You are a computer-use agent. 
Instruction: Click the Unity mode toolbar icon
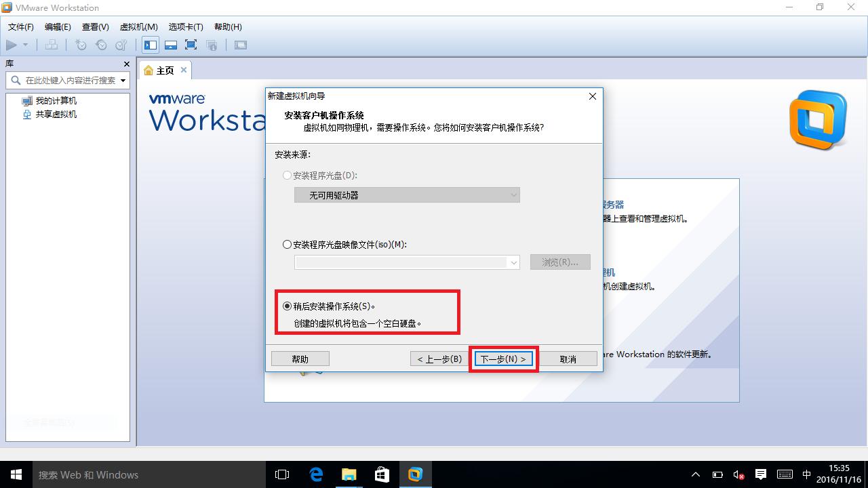pos(212,45)
